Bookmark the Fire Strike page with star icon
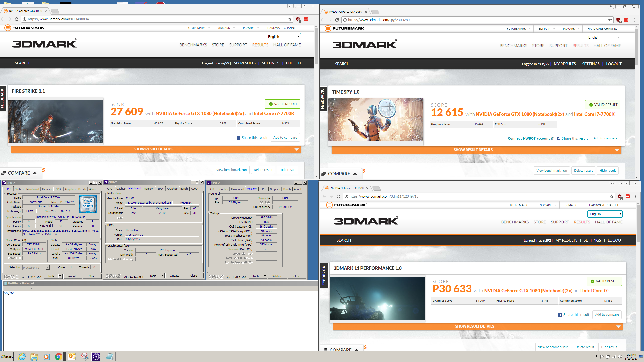644x362 pixels. [x=290, y=19]
